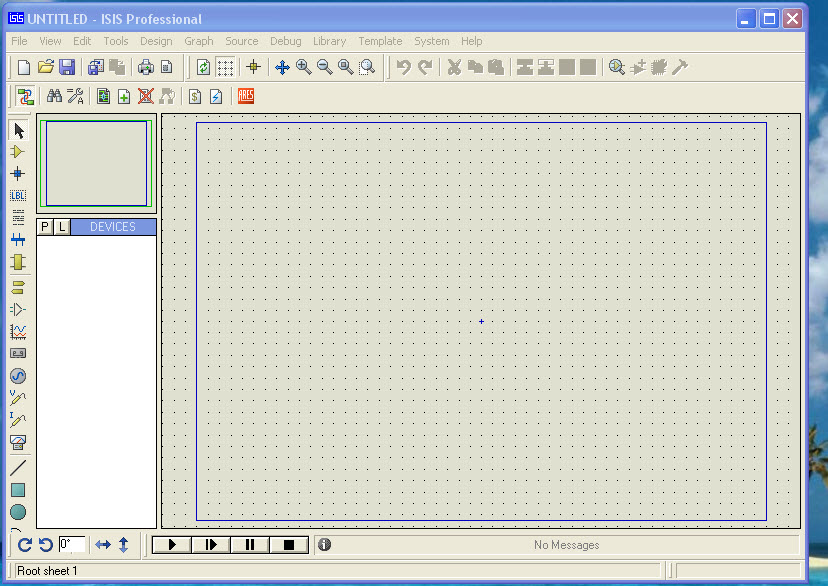Choose Tape Recorder mode
This screenshot has width=828, height=586.
coord(18,353)
